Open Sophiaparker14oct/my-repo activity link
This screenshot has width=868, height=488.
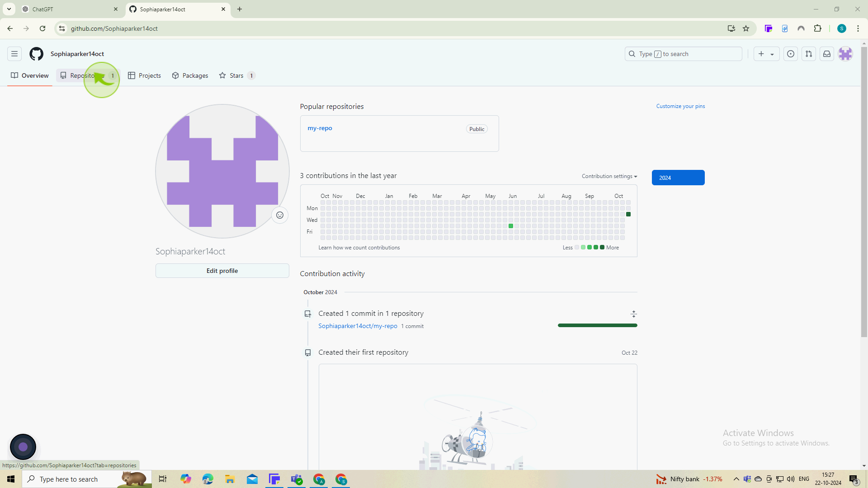click(358, 326)
